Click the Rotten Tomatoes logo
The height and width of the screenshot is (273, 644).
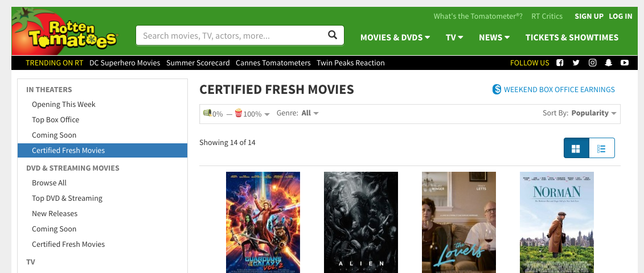[65, 32]
